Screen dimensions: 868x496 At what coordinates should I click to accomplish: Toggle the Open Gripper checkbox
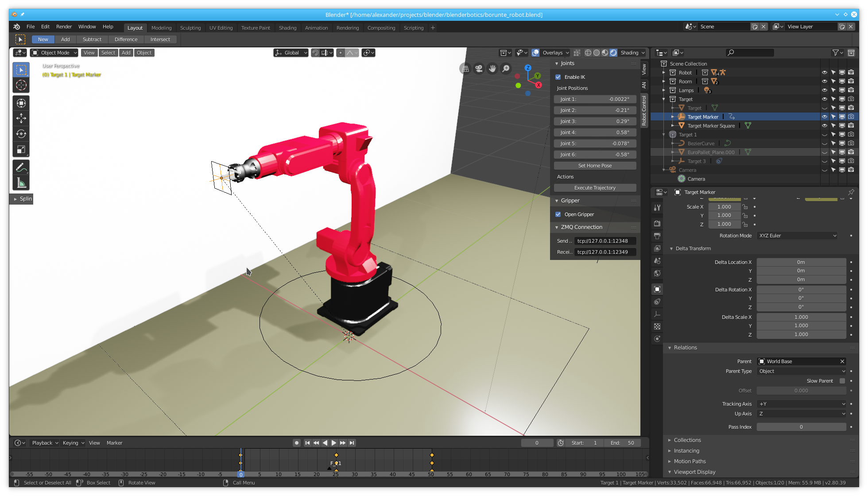[x=558, y=214]
